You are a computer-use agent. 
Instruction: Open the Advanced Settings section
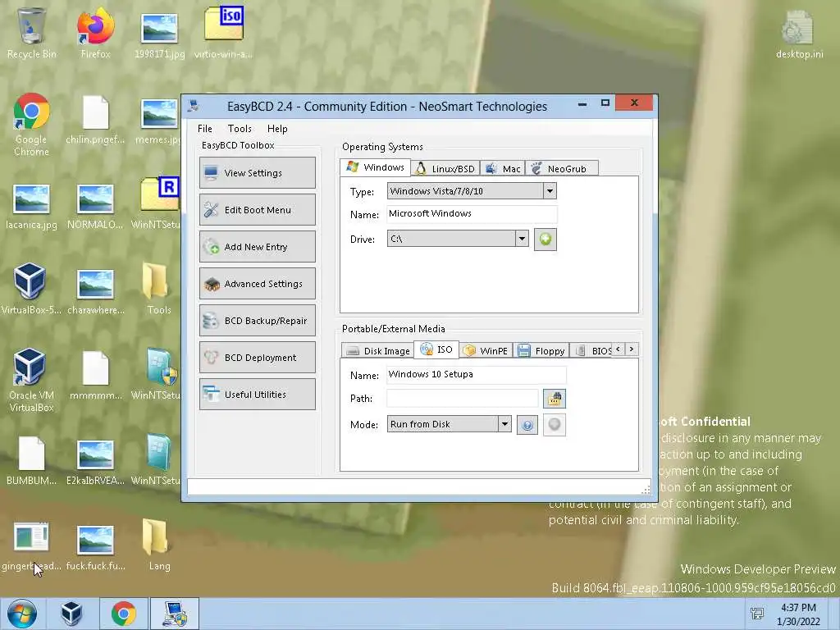[x=257, y=283]
